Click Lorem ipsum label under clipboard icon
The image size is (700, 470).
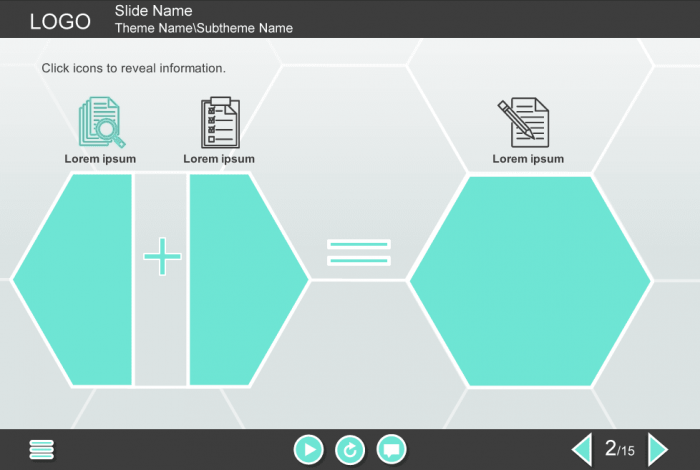(219, 159)
